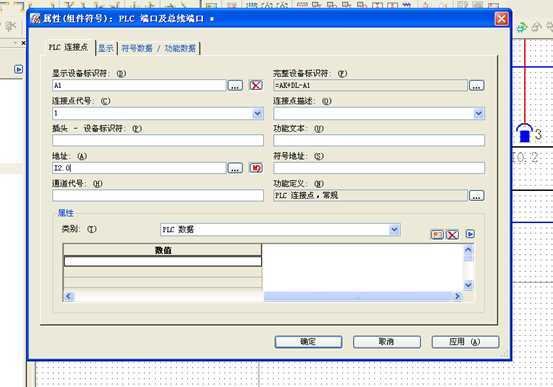
Task: Click the property table scroll up arrow
Action: pos(468,250)
